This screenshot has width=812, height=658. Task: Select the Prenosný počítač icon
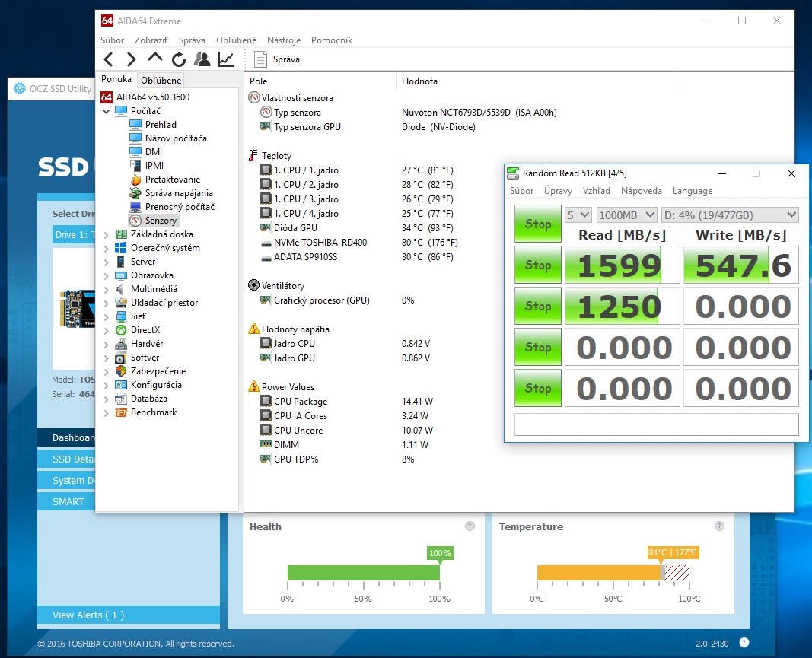[x=135, y=207]
